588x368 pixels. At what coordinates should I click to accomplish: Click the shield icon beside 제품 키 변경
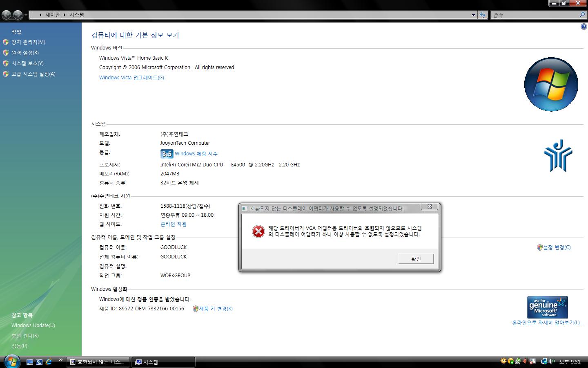[195, 309]
